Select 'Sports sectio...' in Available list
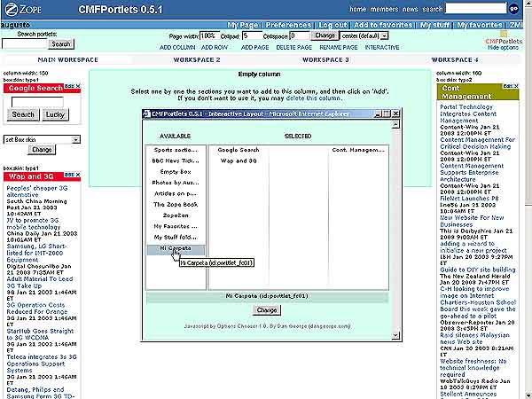 (176, 150)
